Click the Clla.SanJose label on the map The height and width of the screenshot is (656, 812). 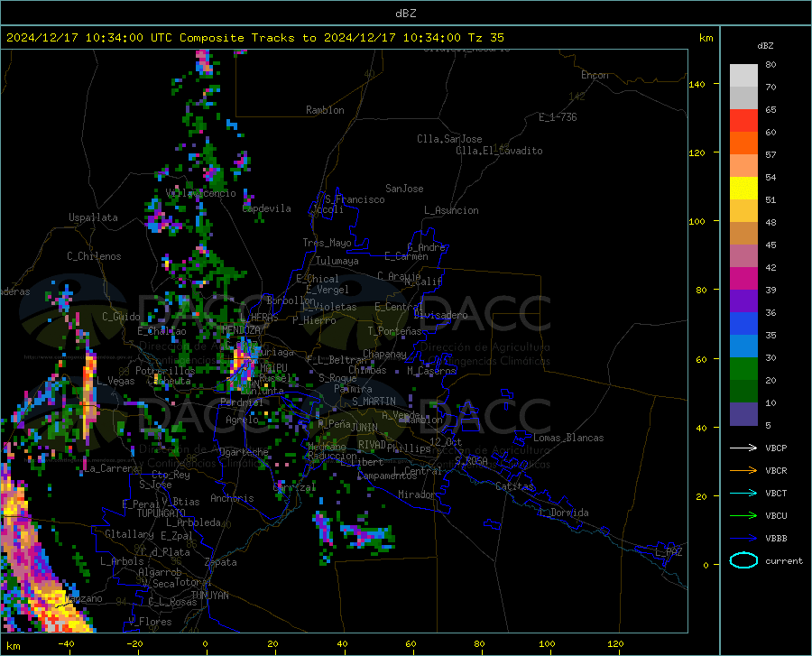[x=449, y=139]
